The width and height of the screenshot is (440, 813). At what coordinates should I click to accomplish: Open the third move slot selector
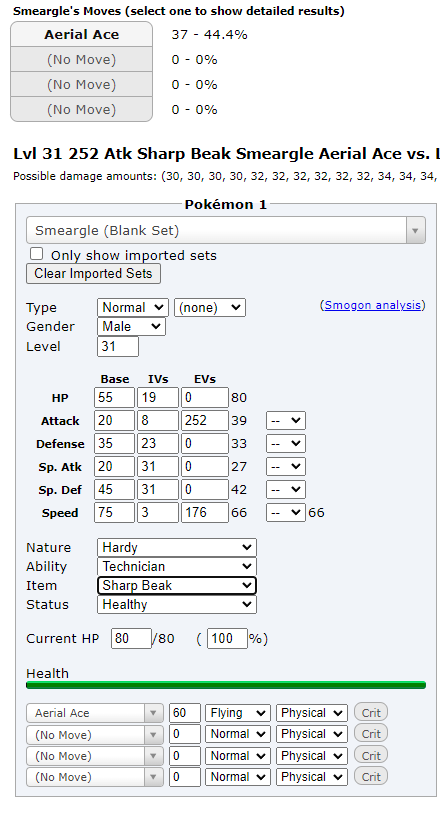(94, 756)
